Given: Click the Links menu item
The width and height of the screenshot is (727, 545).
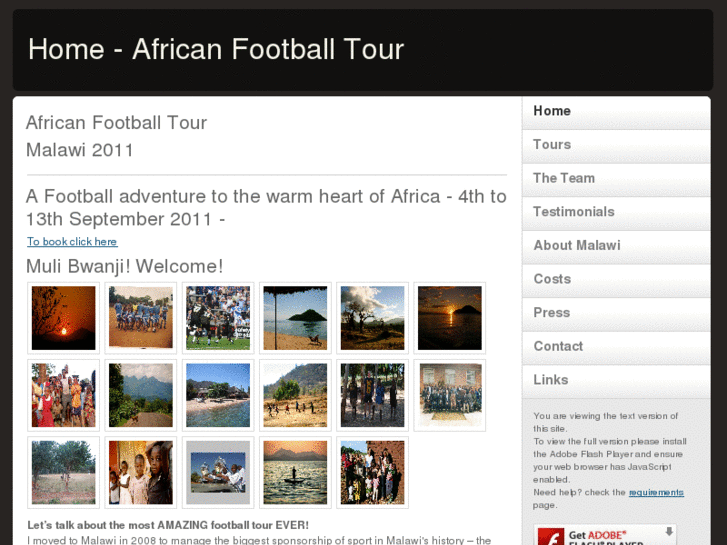Looking at the screenshot, I should coord(551,380).
